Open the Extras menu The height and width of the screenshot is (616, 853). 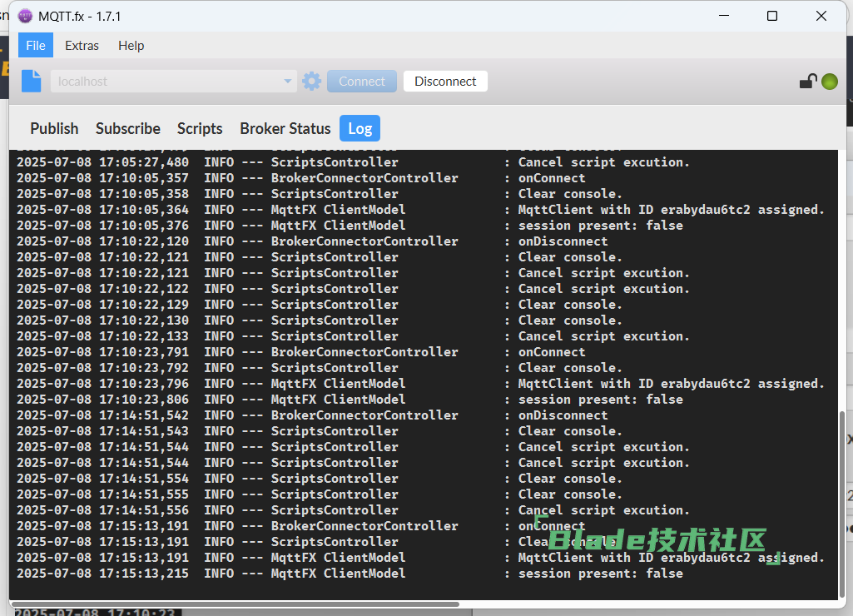tap(82, 46)
